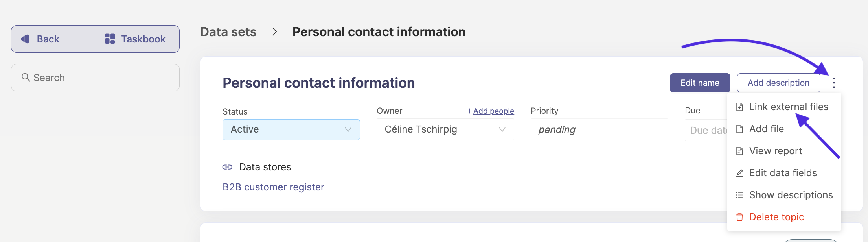The image size is (868, 242).
Task: Click the Delete topic trash icon
Action: click(739, 217)
